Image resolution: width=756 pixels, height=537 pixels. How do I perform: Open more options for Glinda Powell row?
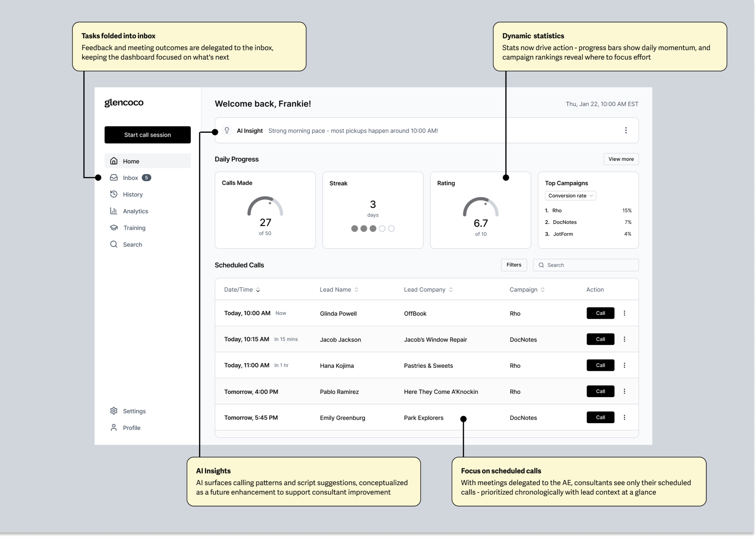point(624,313)
